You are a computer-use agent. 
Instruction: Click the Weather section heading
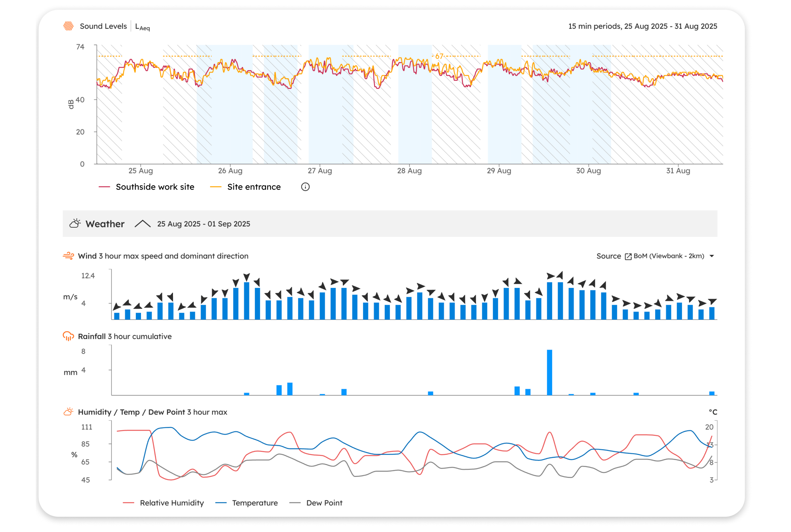105,224
